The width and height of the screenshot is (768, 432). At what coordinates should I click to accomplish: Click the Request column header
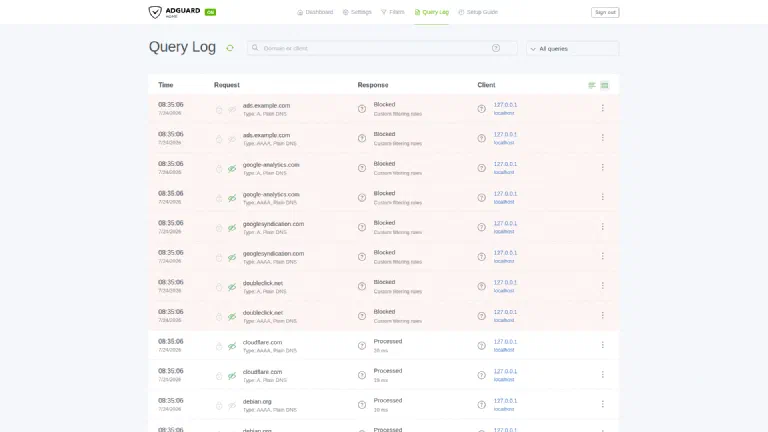(227, 85)
